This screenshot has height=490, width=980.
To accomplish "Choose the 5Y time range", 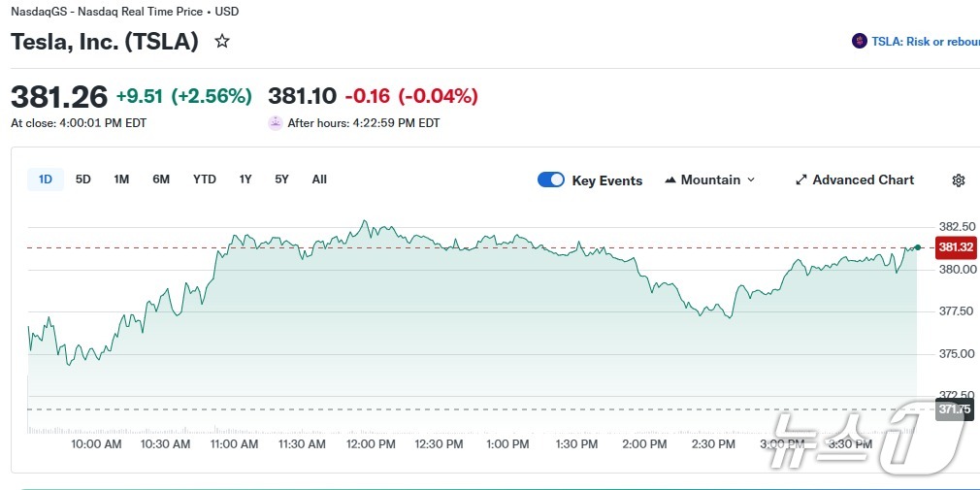I will point(281,180).
